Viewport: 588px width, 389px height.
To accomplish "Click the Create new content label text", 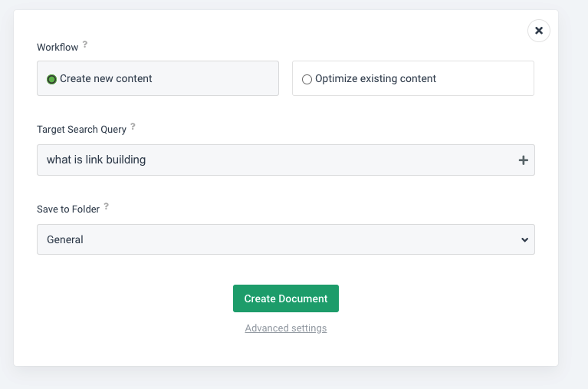I will [106, 78].
